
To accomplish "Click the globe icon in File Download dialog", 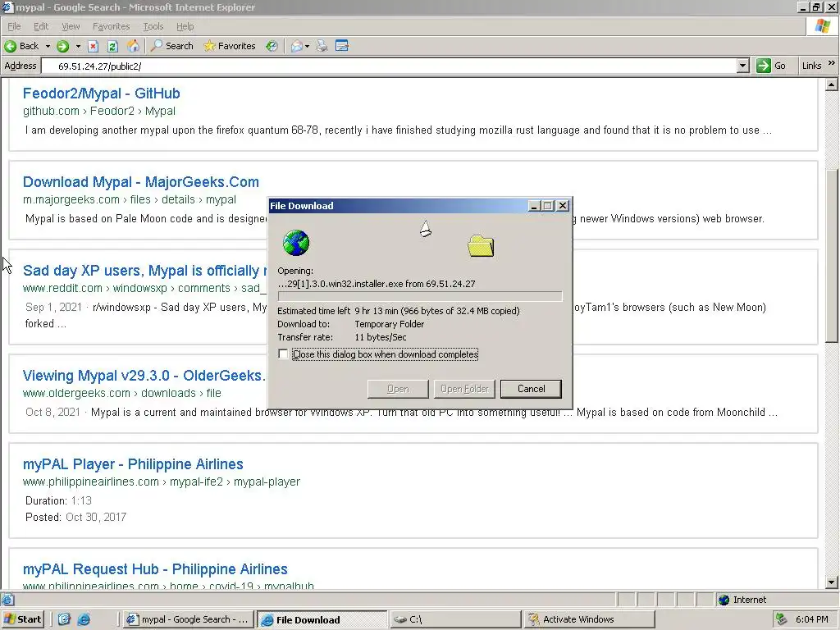I will click(x=295, y=243).
